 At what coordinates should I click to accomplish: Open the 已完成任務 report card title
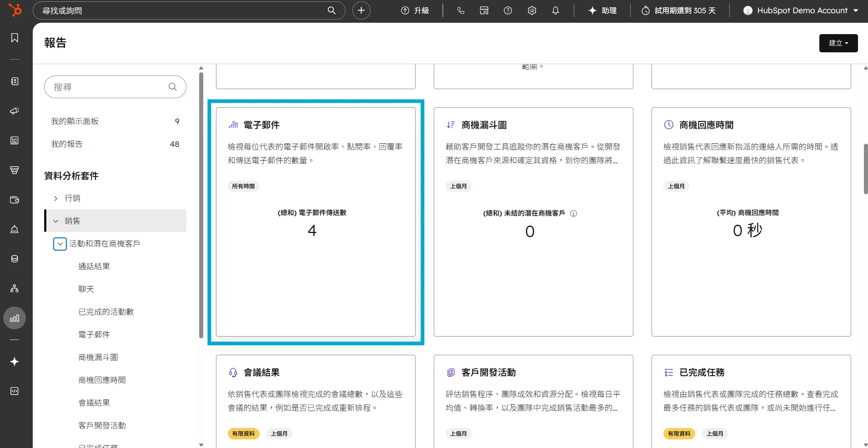(702, 372)
